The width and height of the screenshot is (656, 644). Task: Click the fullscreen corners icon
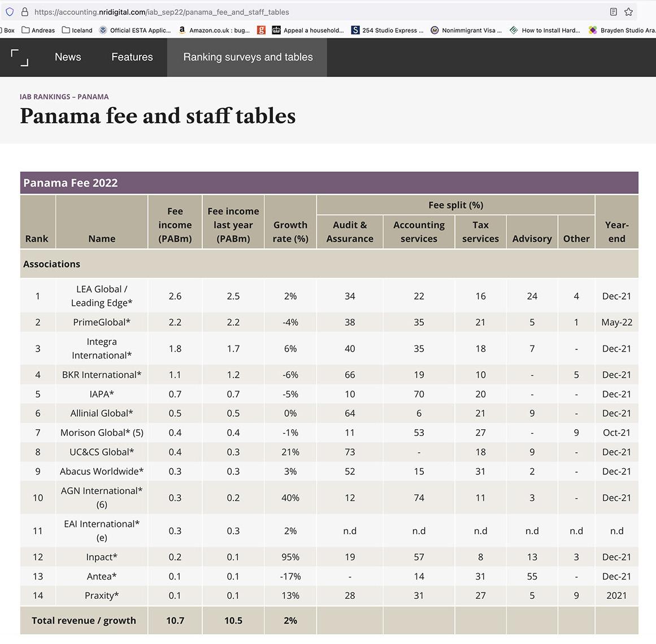tap(20, 57)
